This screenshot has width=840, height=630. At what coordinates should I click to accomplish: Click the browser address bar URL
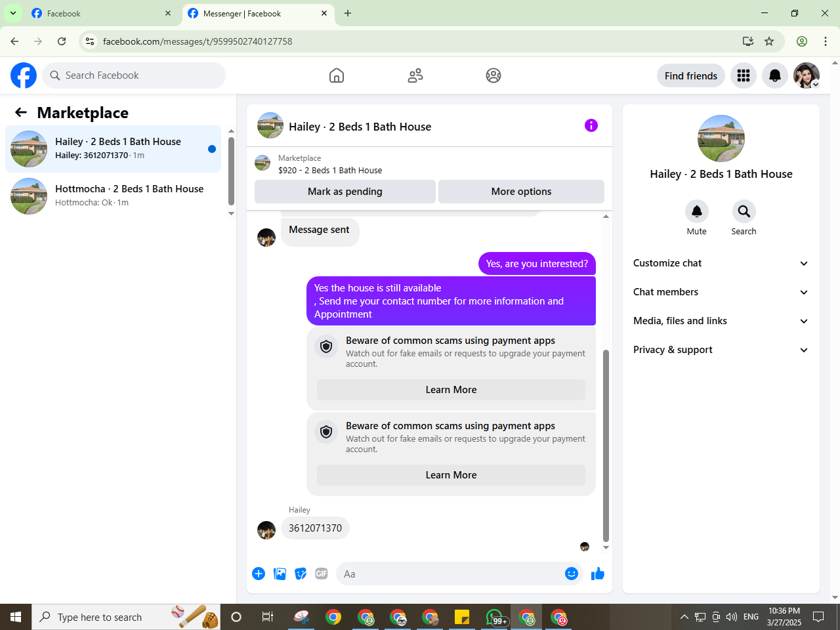point(198,41)
